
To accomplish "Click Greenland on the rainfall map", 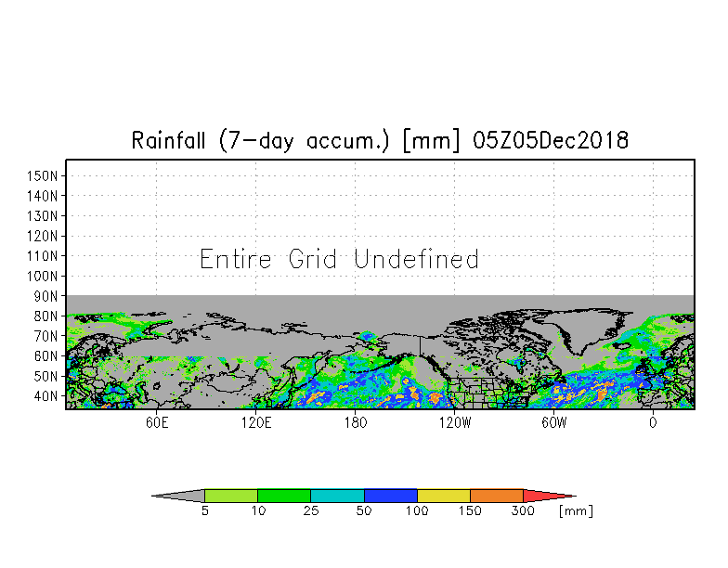I will (585, 327).
